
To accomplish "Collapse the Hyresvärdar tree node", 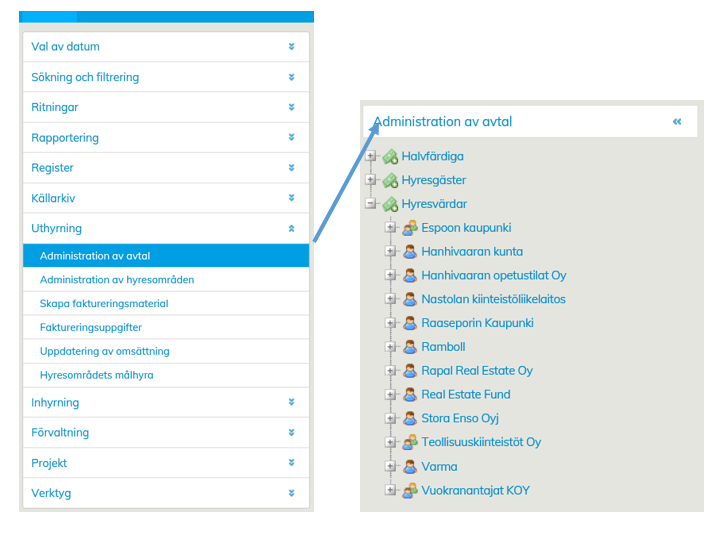I will (x=371, y=204).
